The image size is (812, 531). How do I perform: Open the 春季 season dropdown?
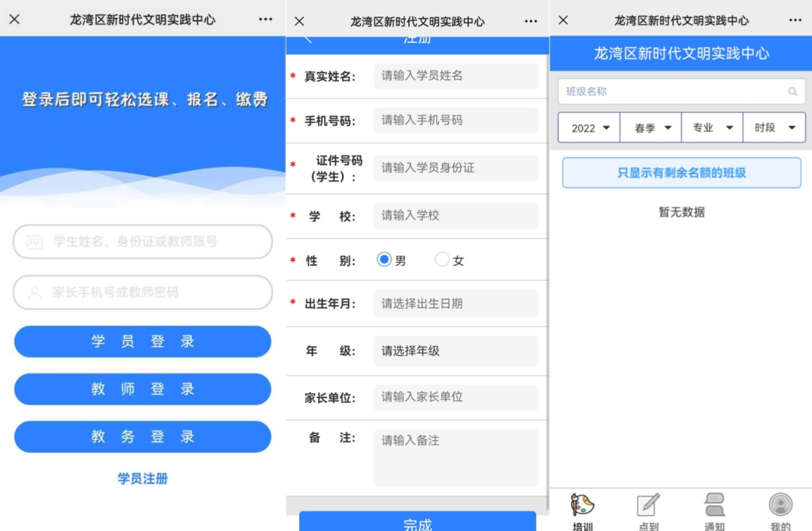[651, 128]
